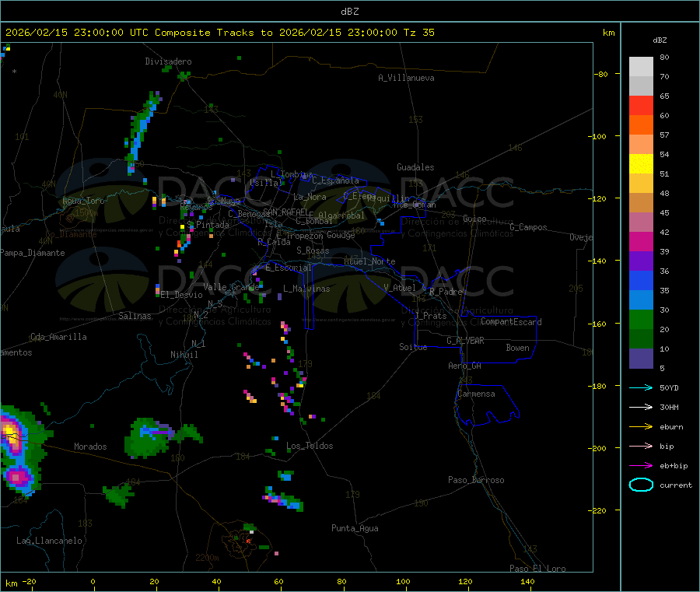The height and width of the screenshot is (592, 700).
Task: Click the 'G_ALVEAR' map label
Action: 465,341
